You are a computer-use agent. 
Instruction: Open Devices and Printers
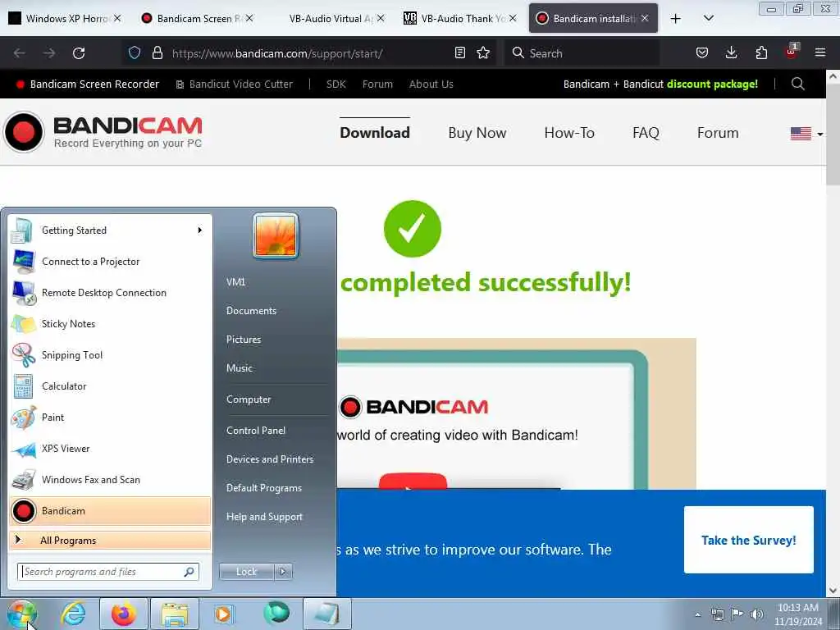click(x=269, y=459)
